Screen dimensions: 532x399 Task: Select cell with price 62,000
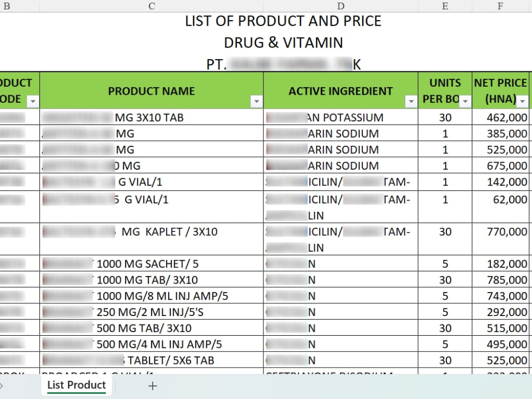coord(501,206)
